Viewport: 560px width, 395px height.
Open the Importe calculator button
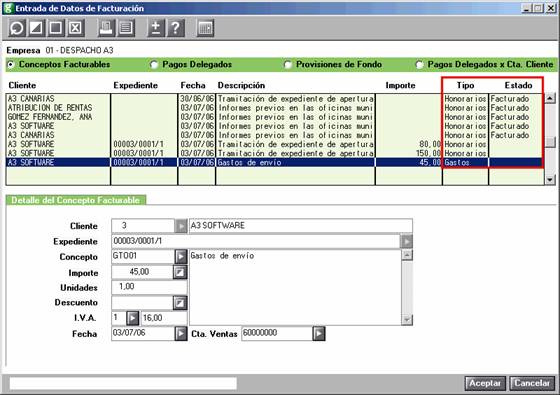(180, 272)
